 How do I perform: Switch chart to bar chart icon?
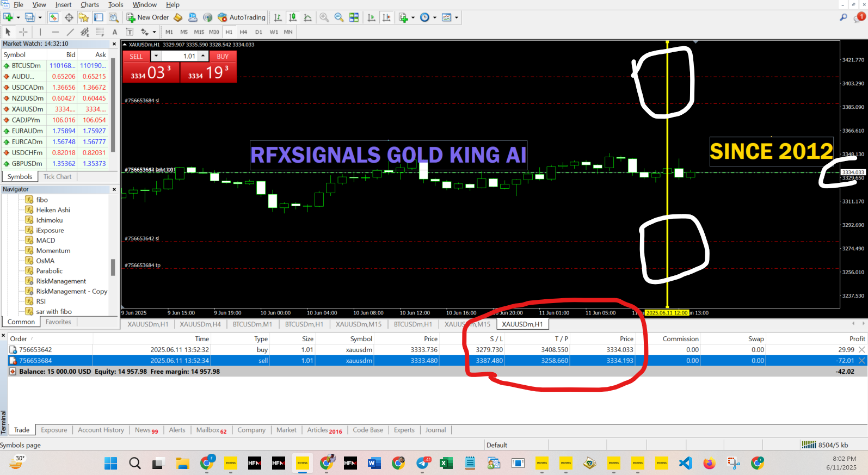point(278,17)
